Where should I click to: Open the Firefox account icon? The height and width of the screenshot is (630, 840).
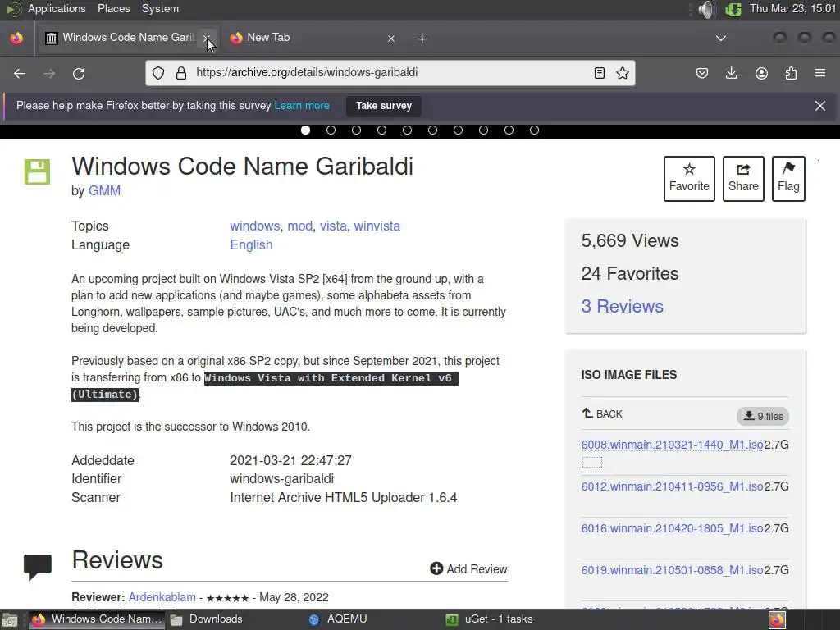point(761,73)
